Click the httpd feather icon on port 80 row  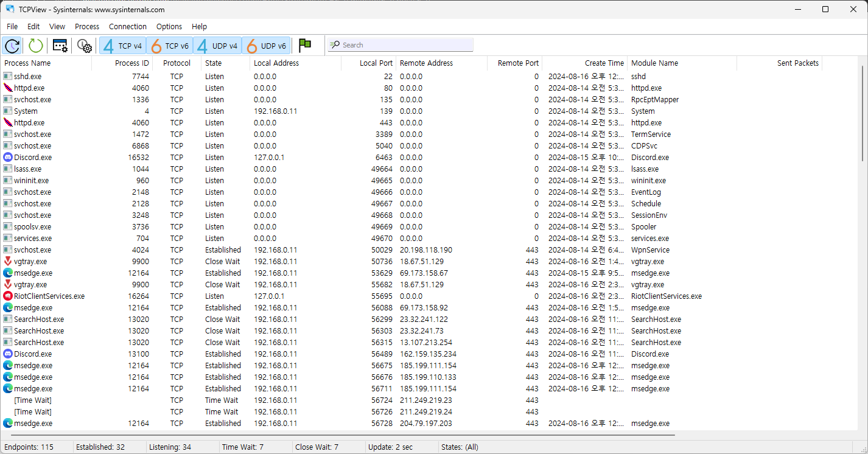click(x=8, y=88)
